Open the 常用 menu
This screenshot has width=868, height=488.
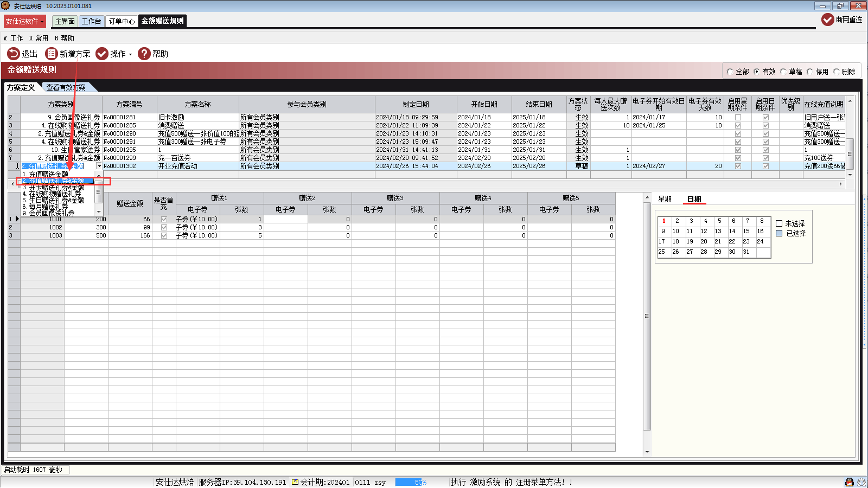[x=39, y=38]
